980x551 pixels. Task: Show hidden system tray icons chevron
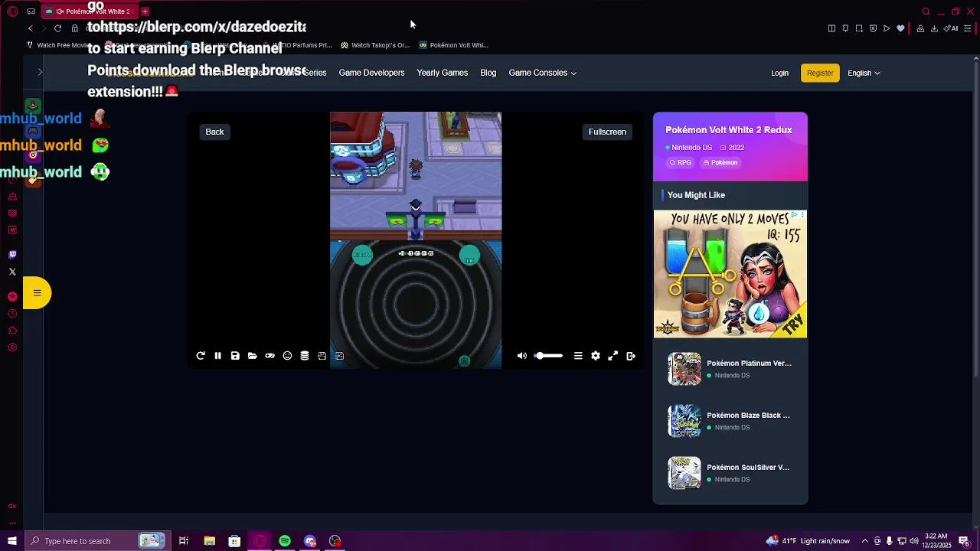[x=865, y=541]
